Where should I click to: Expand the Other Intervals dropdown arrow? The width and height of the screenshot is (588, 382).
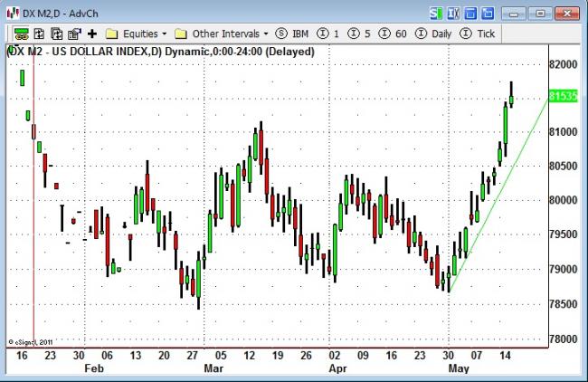pyautogui.click(x=266, y=33)
